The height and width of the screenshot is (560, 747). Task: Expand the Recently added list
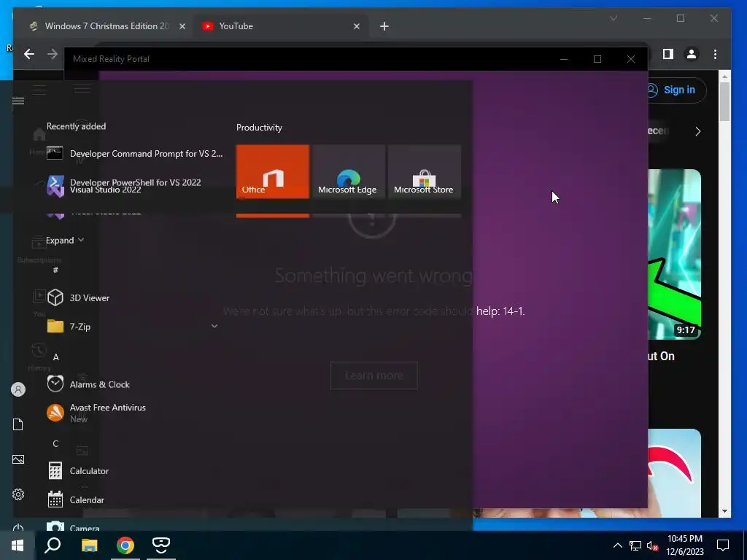point(65,240)
